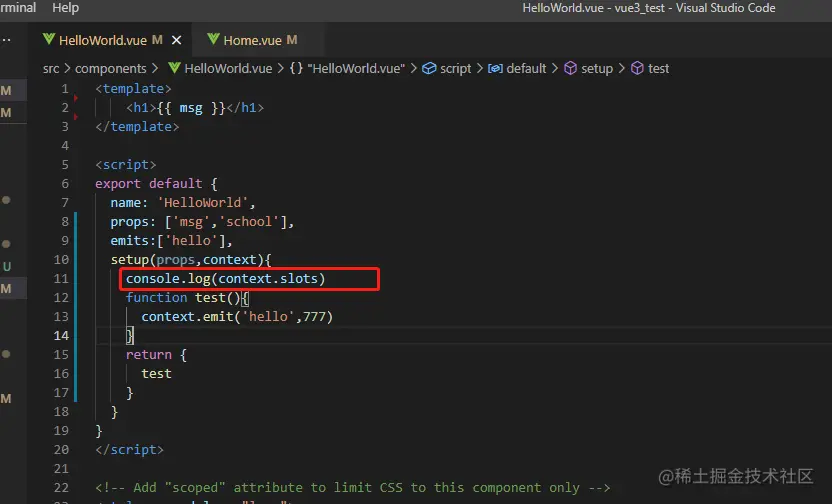Click the closing bracket on line 14

click(129, 336)
